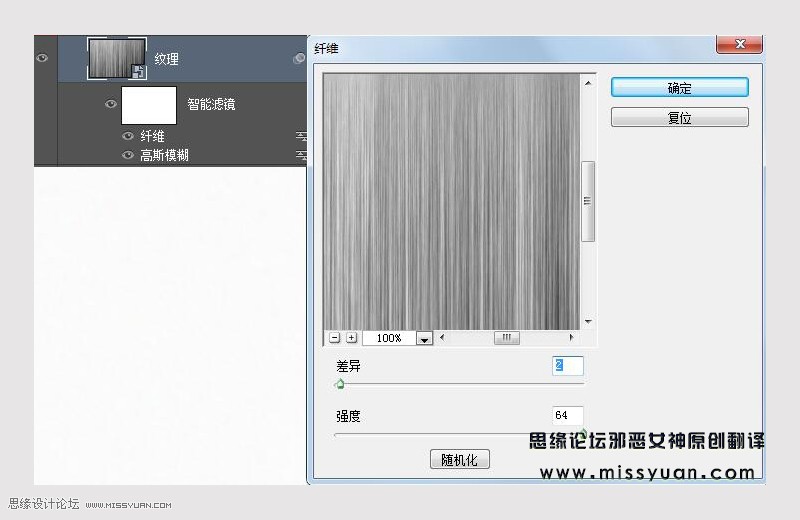This screenshot has width=800, height=520.
Task: Click the 智能滤镜 label
Action: (x=211, y=104)
